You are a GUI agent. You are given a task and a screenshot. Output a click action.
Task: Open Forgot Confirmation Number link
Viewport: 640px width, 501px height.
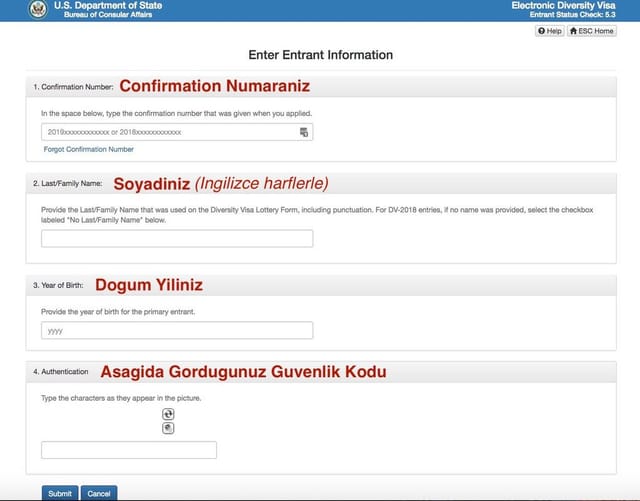pyautogui.click(x=89, y=149)
